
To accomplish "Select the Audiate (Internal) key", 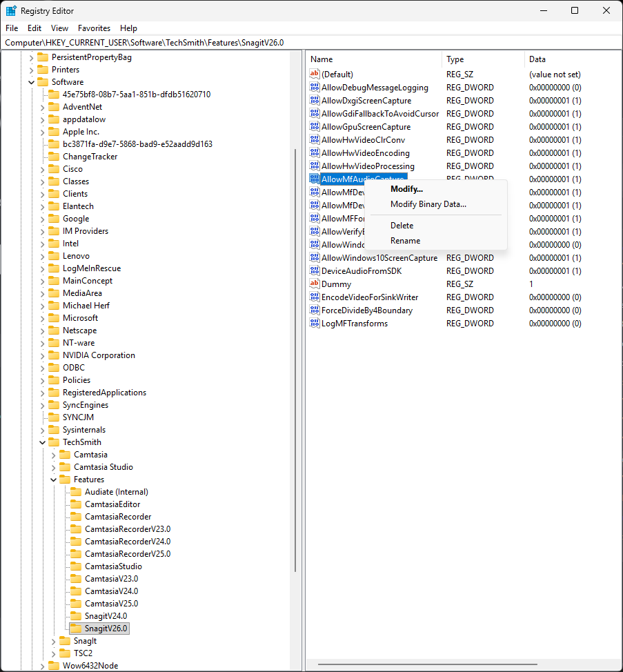I will tap(116, 491).
